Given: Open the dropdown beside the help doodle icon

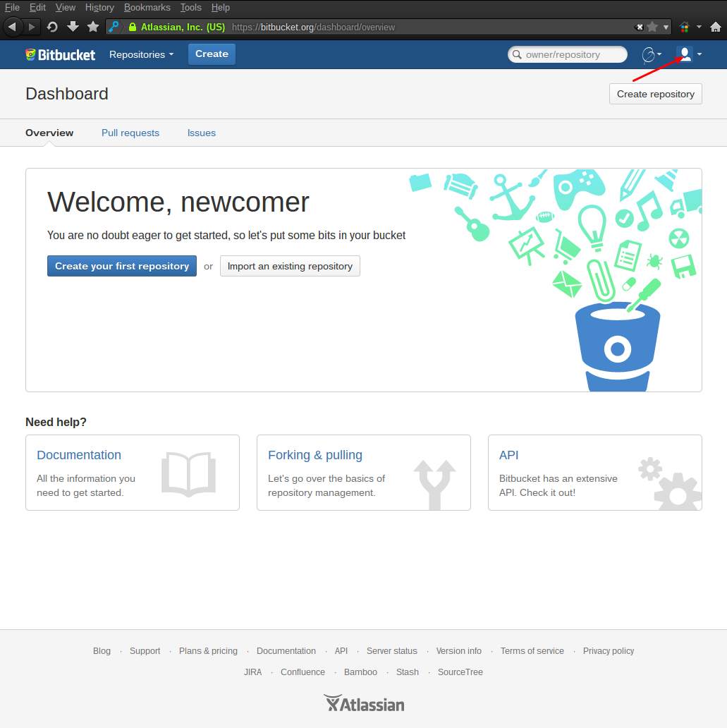Looking at the screenshot, I should [x=660, y=54].
